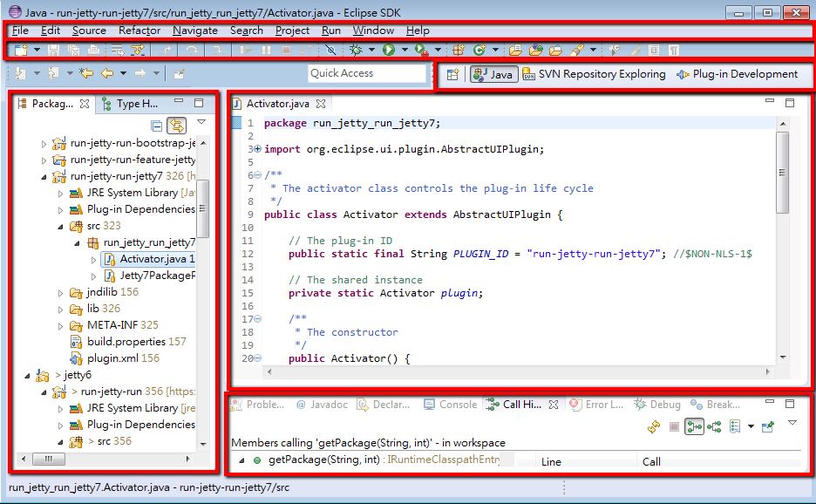816x504 pixels.
Task: Expand the jndilib folder
Action: [x=60, y=293]
